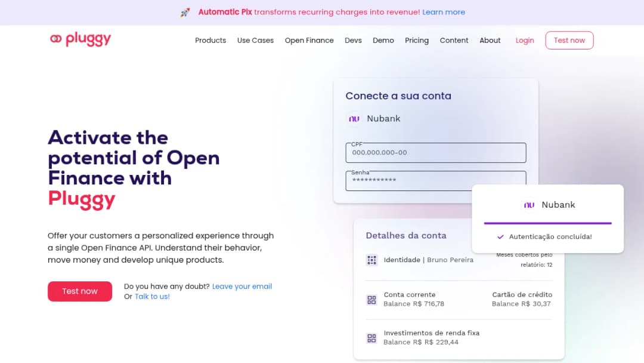Follow the Learn more banner link

tap(444, 13)
